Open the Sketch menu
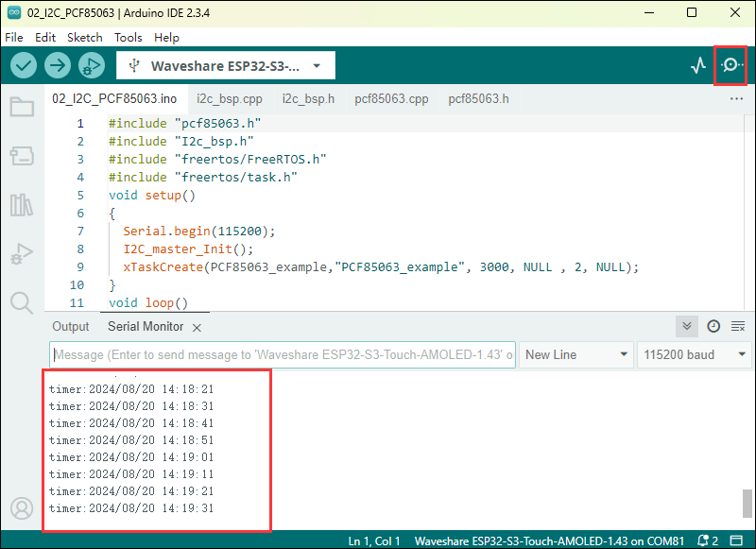The width and height of the screenshot is (756, 549). 85,38
